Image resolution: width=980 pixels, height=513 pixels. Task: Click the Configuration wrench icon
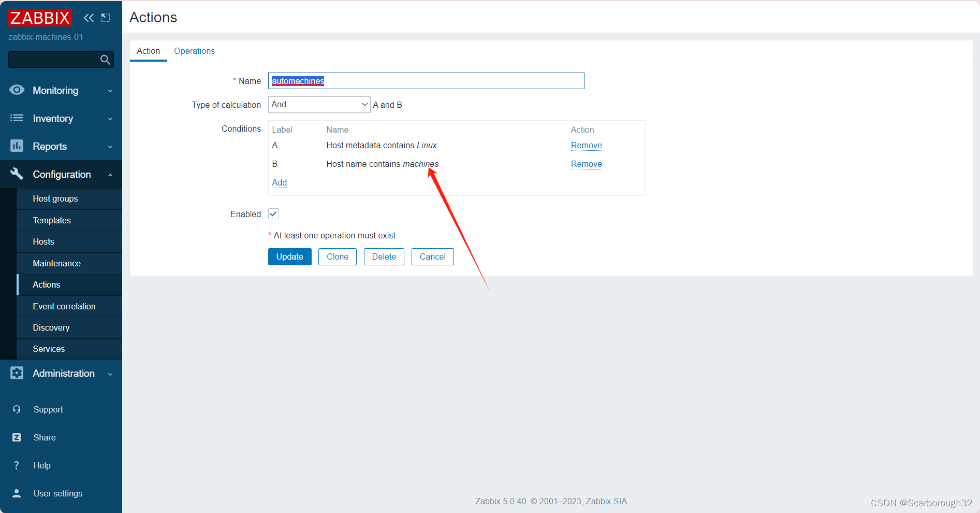pos(17,174)
